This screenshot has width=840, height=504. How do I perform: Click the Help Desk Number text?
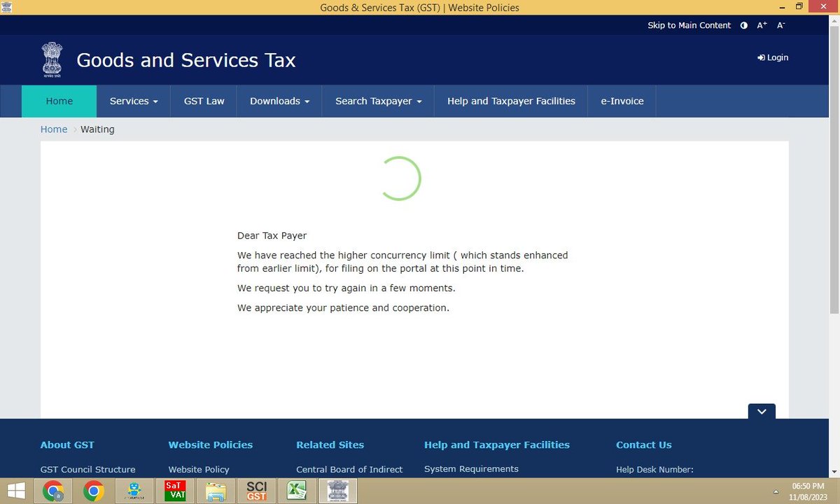point(654,470)
